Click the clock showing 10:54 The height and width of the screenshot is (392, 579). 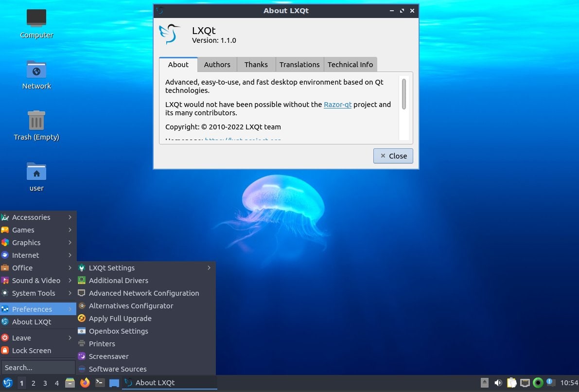tap(569, 383)
